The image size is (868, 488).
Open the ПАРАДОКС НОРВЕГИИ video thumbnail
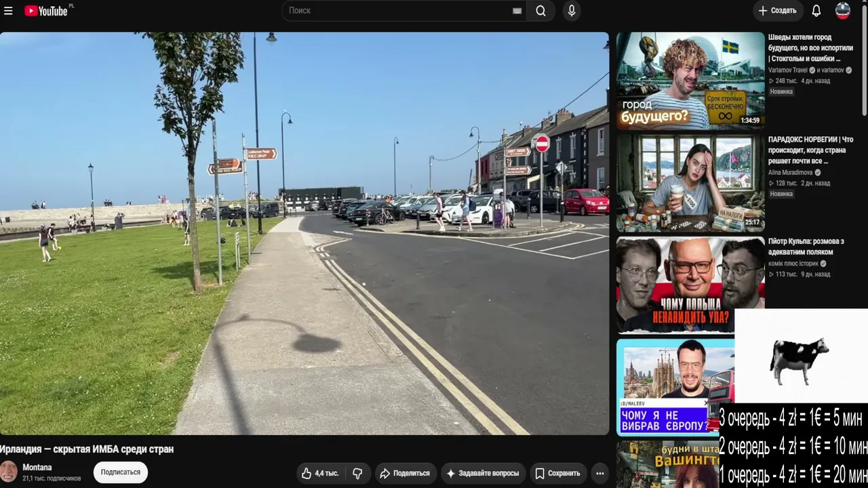click(x=690, y=182)
